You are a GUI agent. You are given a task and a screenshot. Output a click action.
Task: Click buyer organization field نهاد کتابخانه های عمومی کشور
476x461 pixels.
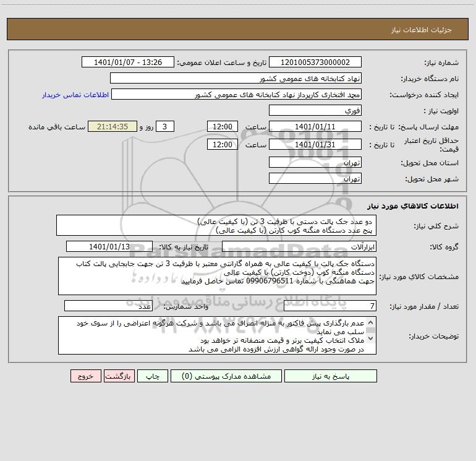coord(236,78)
